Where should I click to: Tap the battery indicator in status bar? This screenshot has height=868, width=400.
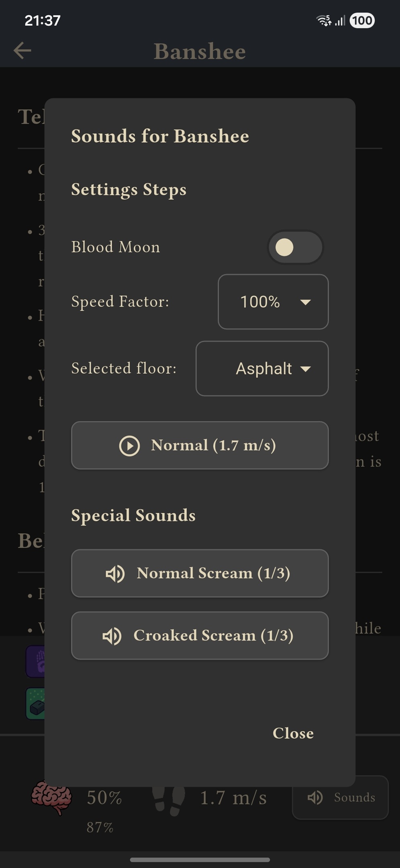coord(362,20)
